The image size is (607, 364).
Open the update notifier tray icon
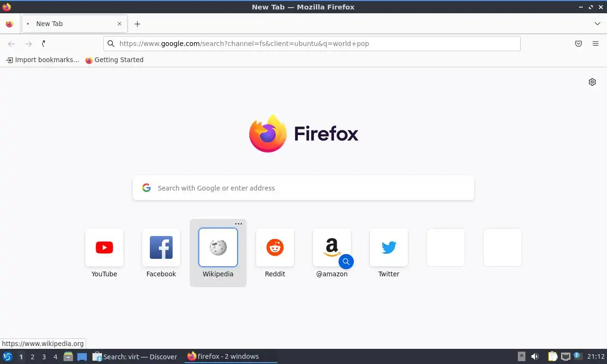(578, 355)
